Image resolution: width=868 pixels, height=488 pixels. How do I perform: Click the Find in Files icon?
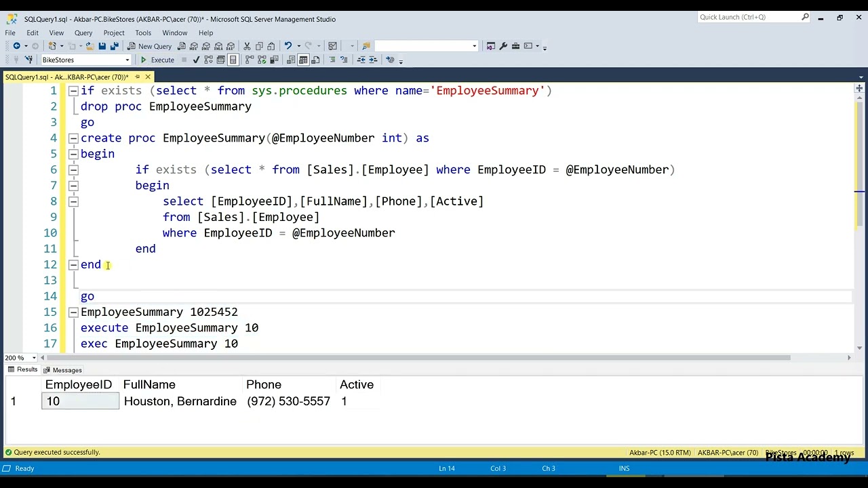pos(366,46)
